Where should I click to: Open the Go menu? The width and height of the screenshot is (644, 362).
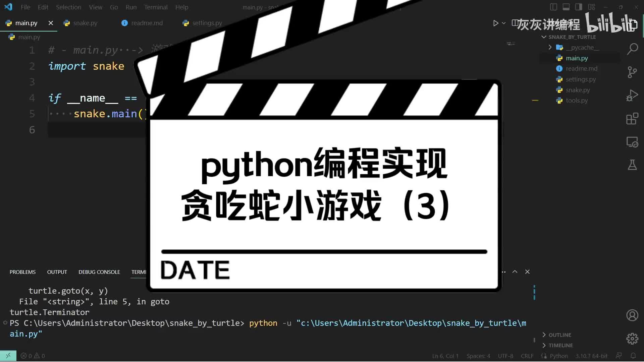click(x=114, y=7)
